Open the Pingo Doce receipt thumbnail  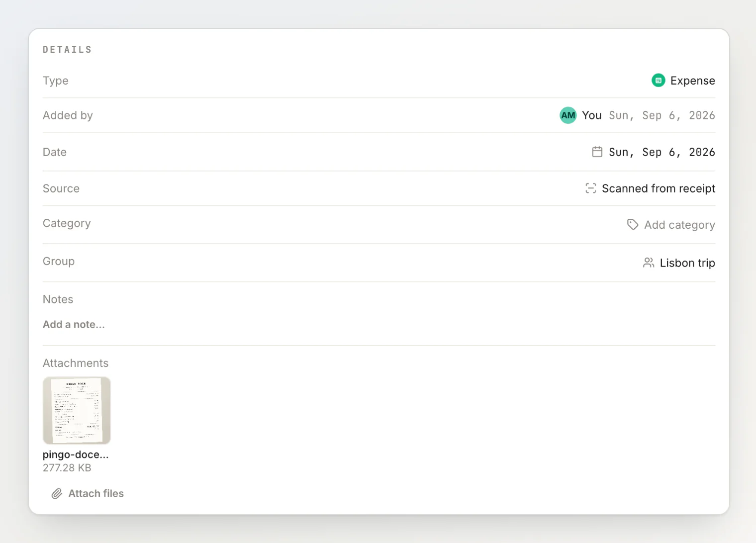tap(77, 410)
